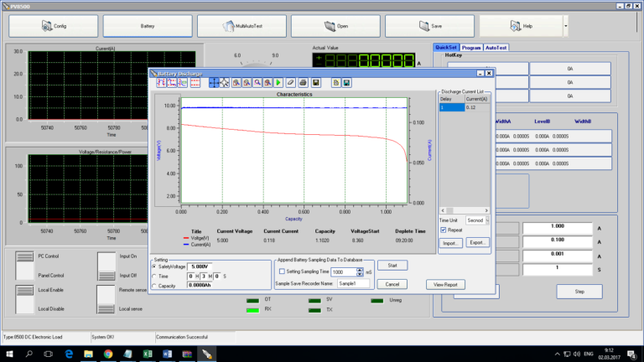This screenshot has height=362, width=644.
Task: Flip the Input On / Input Off switch
Action: coord(106,266)
